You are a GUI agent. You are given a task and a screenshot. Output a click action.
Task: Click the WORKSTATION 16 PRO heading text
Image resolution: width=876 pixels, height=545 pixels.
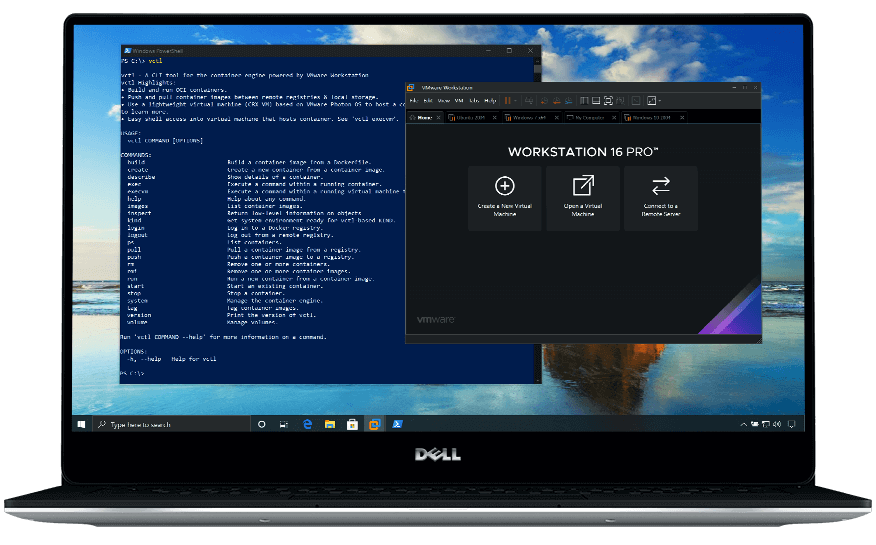coord(583,152)
